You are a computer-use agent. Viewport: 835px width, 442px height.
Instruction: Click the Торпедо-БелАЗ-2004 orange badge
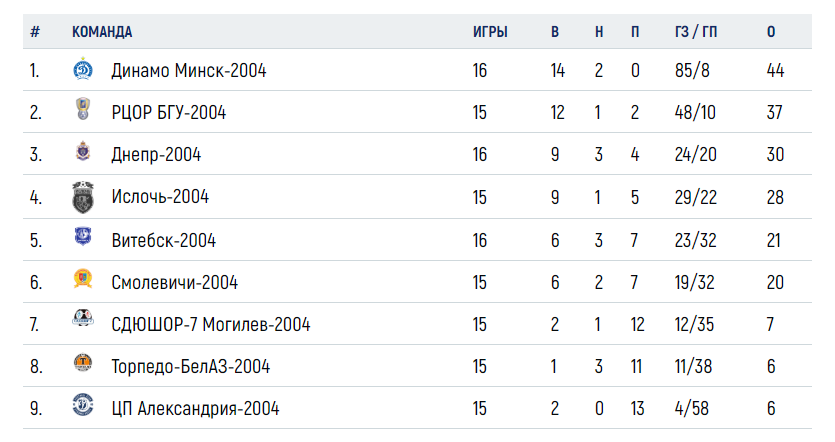(83, 363)
